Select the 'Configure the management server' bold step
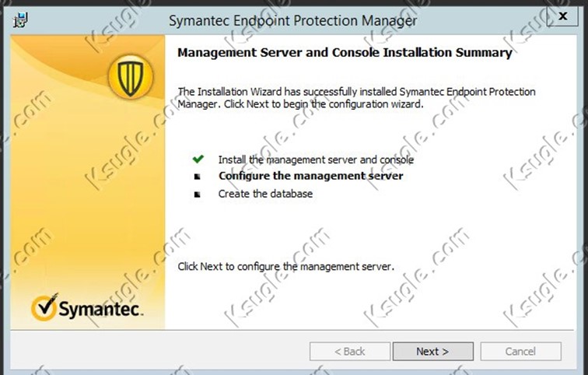 point(311,176)
